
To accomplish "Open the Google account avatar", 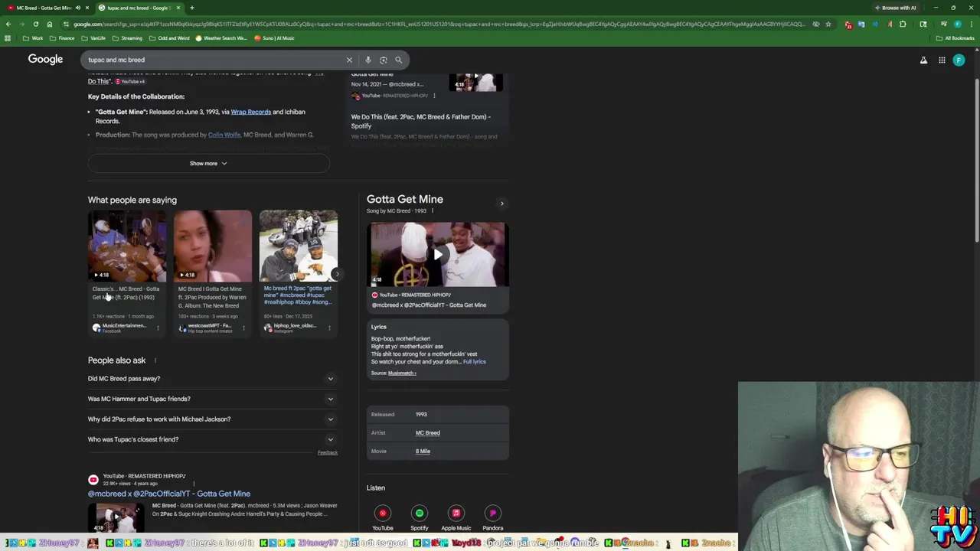I will coord(959,60).
